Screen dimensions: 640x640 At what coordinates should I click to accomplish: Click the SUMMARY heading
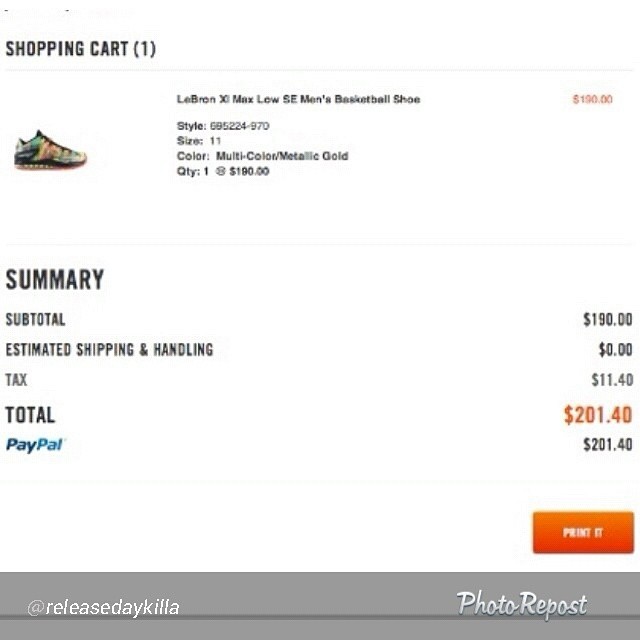(55, 280)
